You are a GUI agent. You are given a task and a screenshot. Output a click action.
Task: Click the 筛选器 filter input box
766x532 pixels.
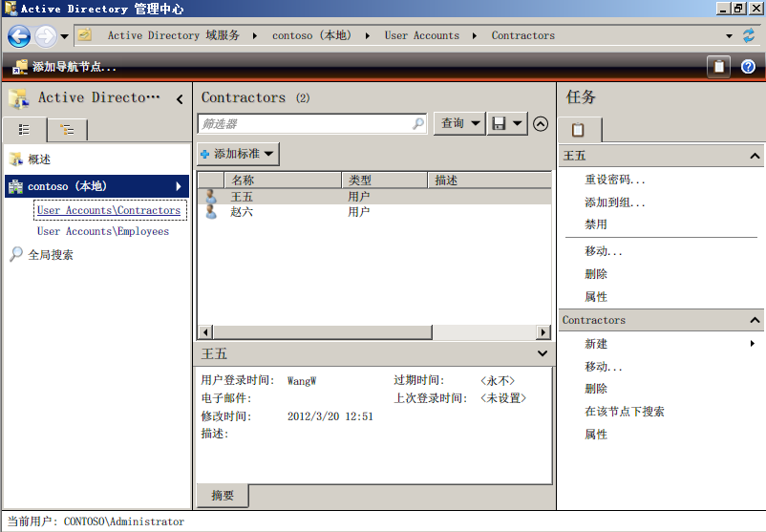pyautogui.click(x=312, y=123)
